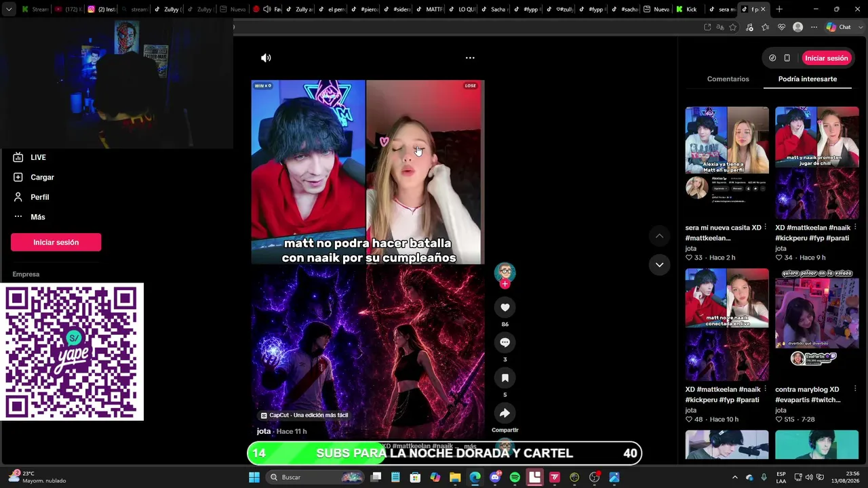
Task: Click the coin icon beside the phone icon
Action: point(772,58)
